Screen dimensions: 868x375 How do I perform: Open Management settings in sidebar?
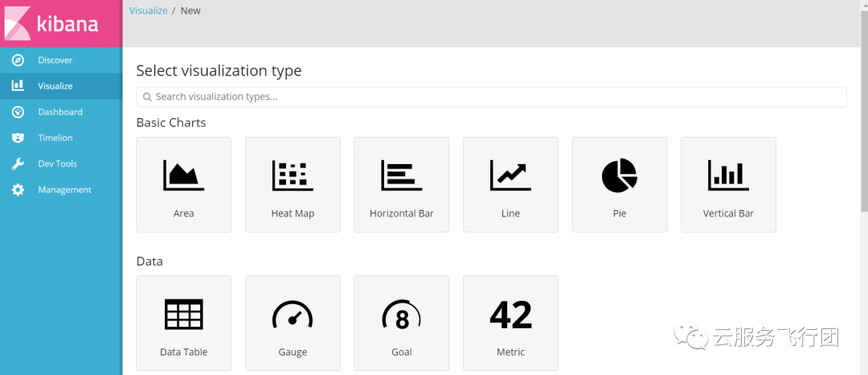[x=64, y=190]
